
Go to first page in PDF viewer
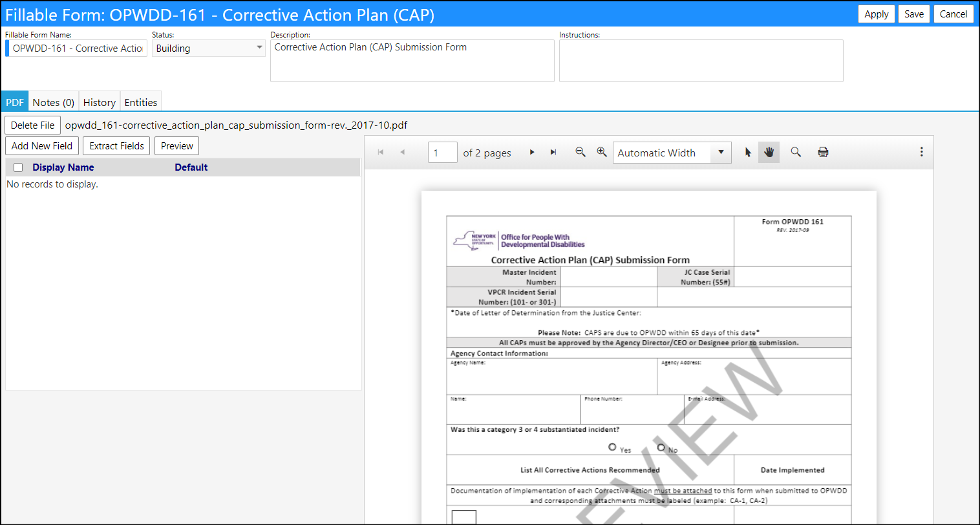click(381, 152)
